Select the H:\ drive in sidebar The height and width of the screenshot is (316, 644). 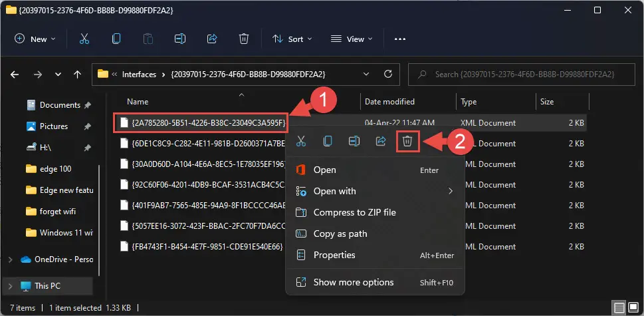point(45,148)
